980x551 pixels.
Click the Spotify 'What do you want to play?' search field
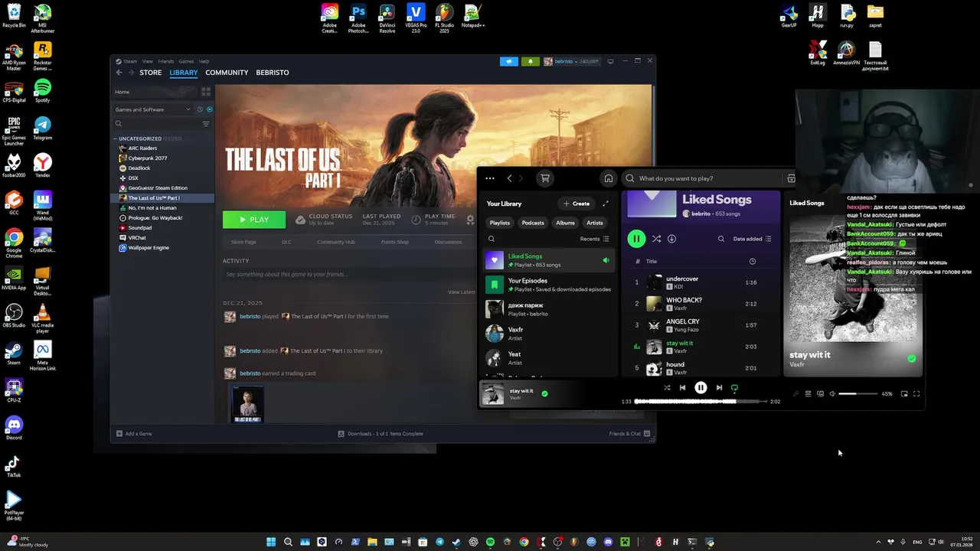pyautogui.click(x=701, y=178)
